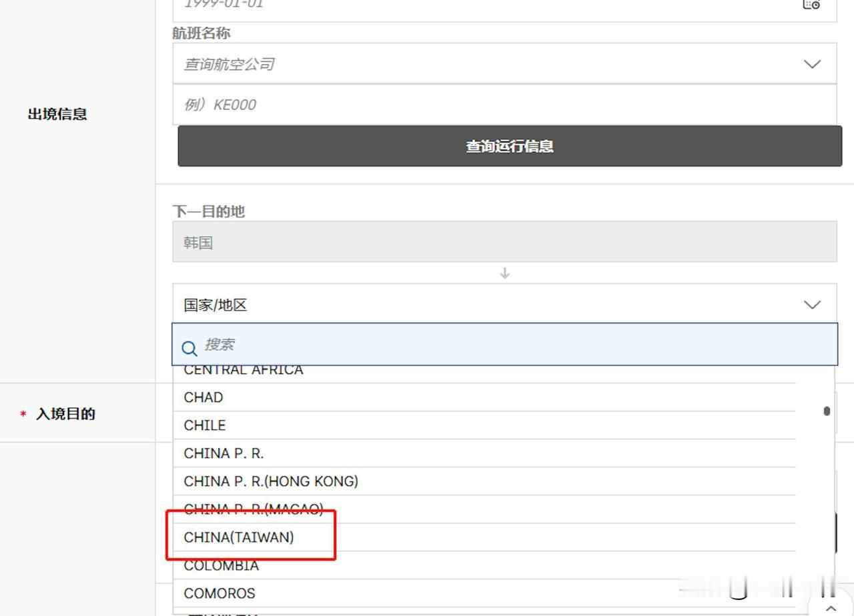Expand the 查询航空公司 airline dropdown chevron
Viewport: 854px width, 616px height.
811,64
